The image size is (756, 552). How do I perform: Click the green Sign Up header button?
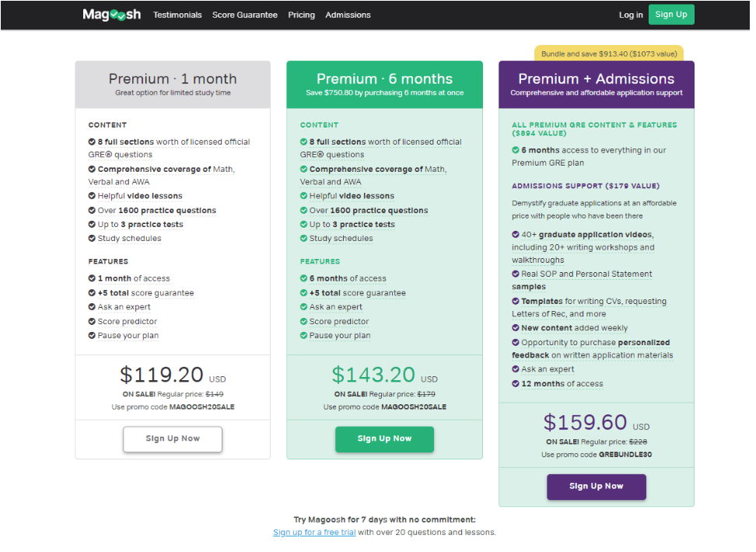(671, 15)
